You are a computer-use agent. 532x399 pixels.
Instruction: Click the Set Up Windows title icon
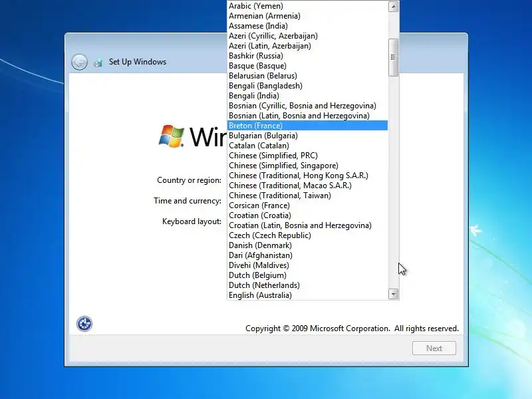[98, 63]
